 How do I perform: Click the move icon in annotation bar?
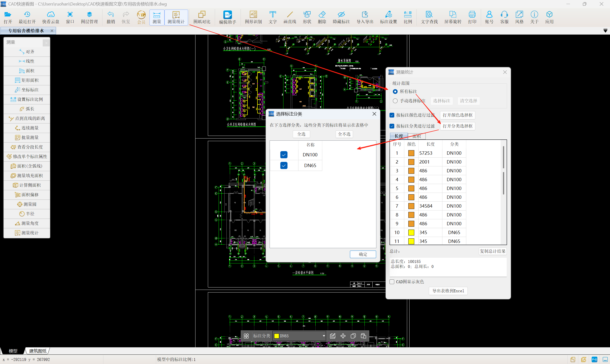point(343,336)
